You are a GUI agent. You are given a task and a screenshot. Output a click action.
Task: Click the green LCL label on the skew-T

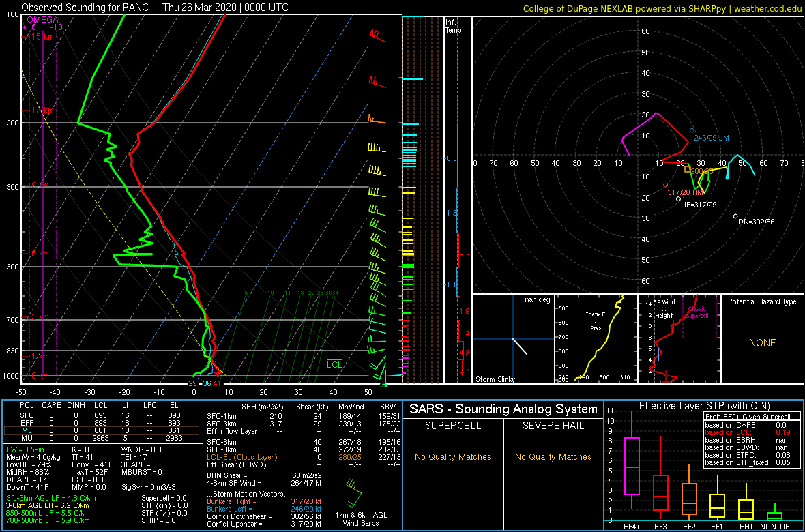pyautogui.click(x=335, y=365)
